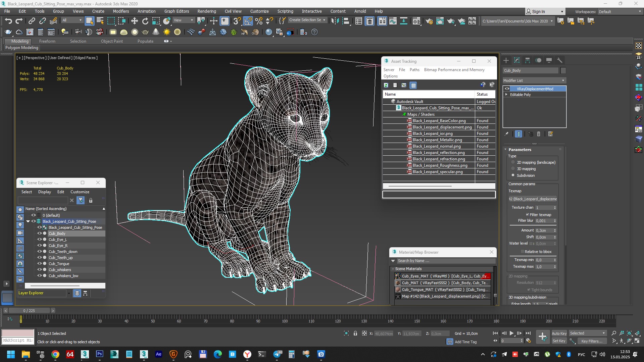Click the filter funnel icon in Scene Explorer
Viewport: 644px width, 362px height.
(81, 200)
